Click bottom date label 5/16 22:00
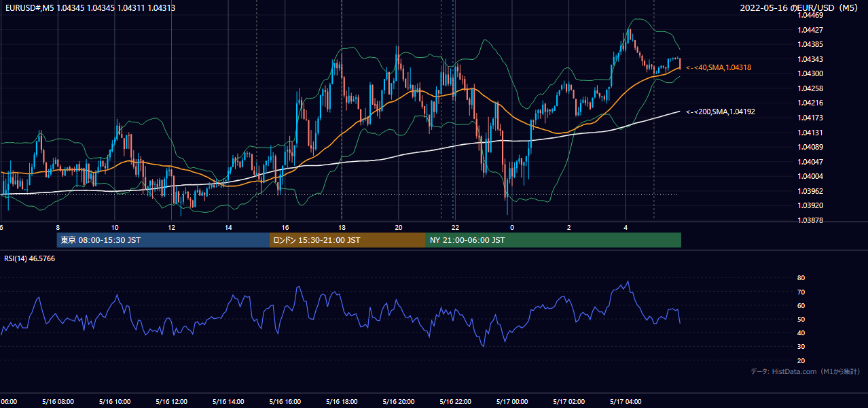The image size is (868, 408). tap(455, 402)
